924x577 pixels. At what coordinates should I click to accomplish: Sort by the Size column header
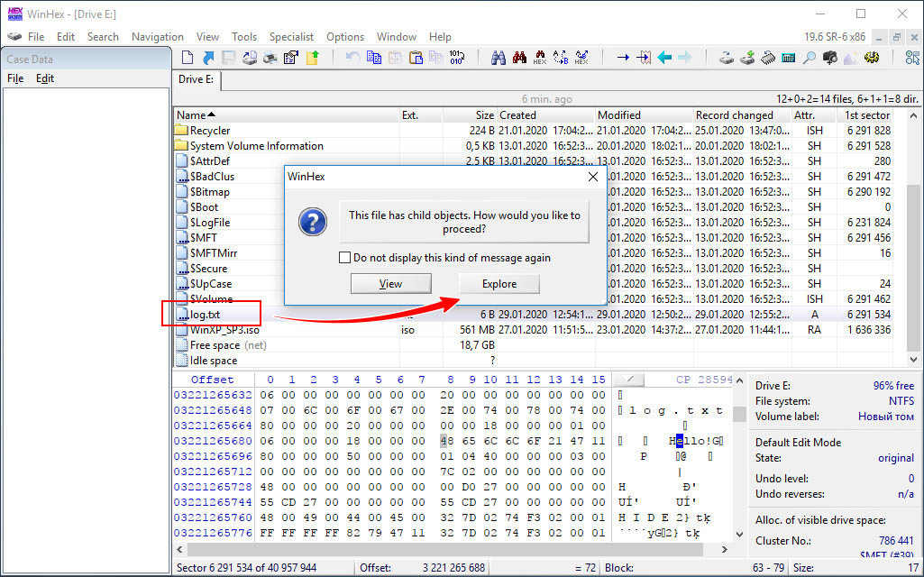pos(470,114)
